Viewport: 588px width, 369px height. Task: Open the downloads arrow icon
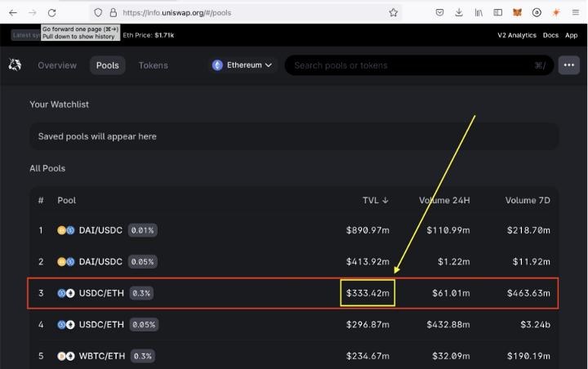(459, 13)
